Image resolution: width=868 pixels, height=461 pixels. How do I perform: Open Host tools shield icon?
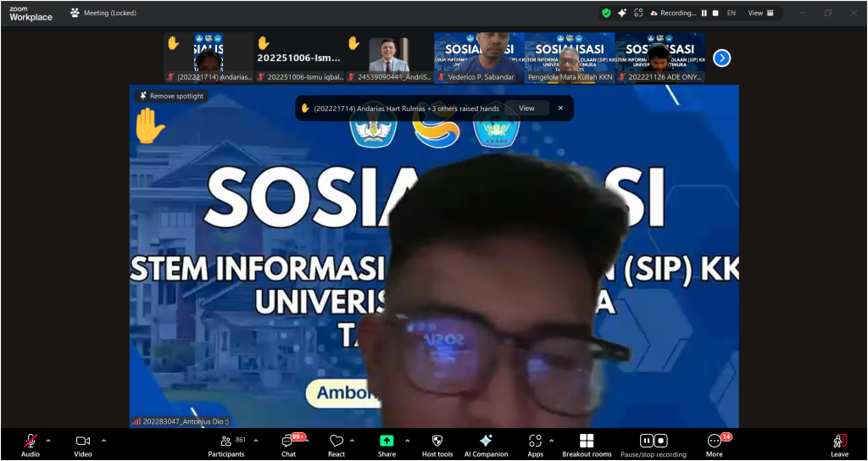coord(437,442)
